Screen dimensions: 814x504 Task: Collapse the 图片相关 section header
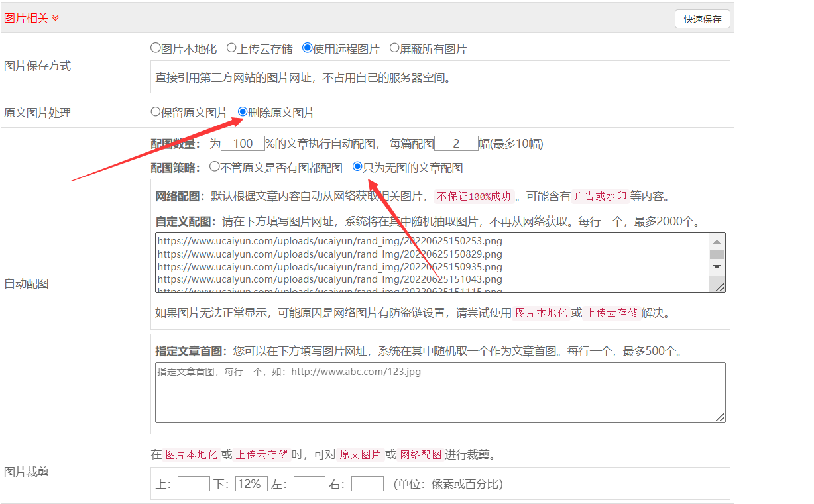[x=32, y=19]
